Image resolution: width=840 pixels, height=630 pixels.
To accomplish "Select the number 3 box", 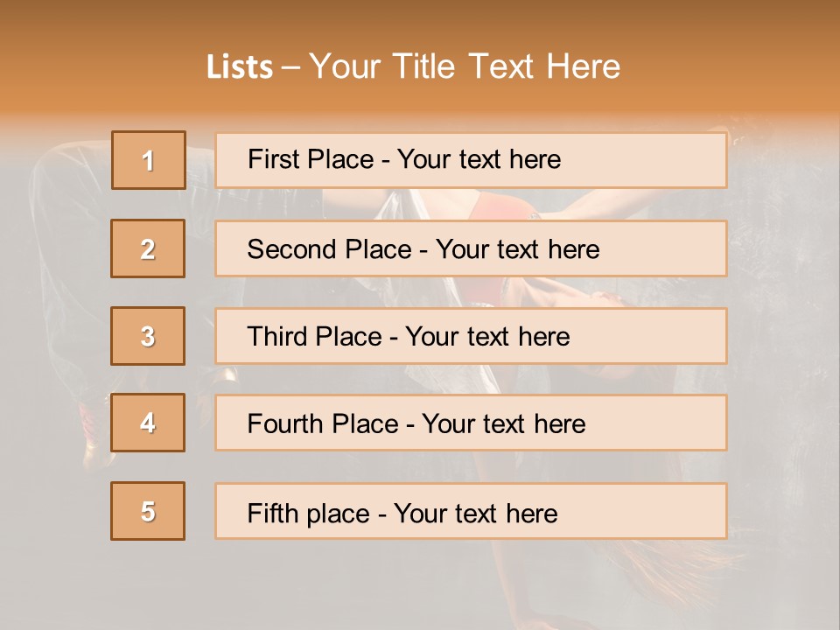I will 148,336.
